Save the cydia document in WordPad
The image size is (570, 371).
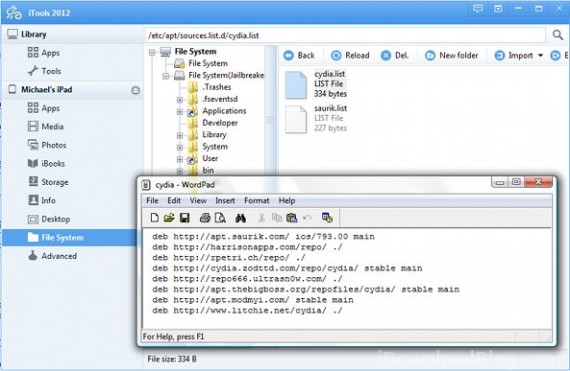pos(185,218)
